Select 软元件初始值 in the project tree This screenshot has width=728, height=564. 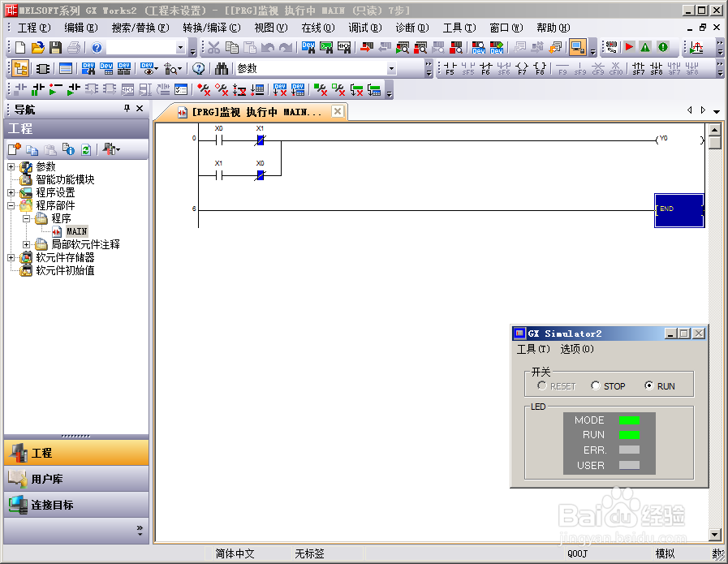click(65, 270)
